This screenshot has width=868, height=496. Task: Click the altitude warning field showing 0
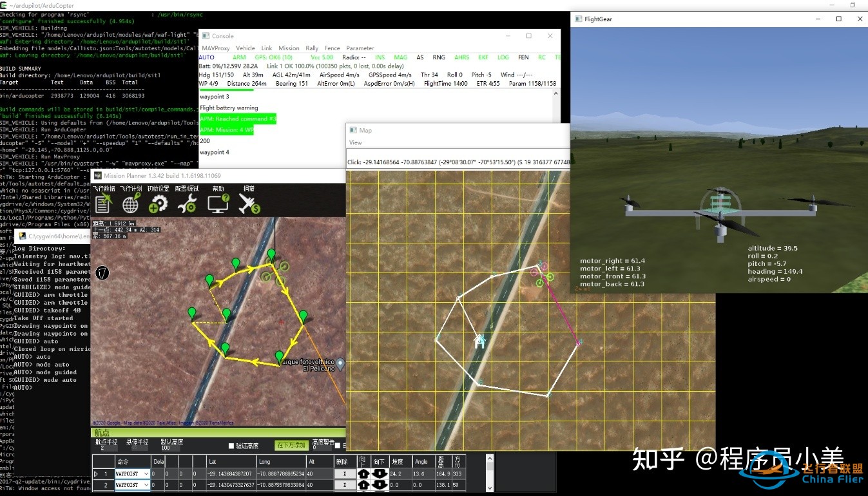coord(322,447)
